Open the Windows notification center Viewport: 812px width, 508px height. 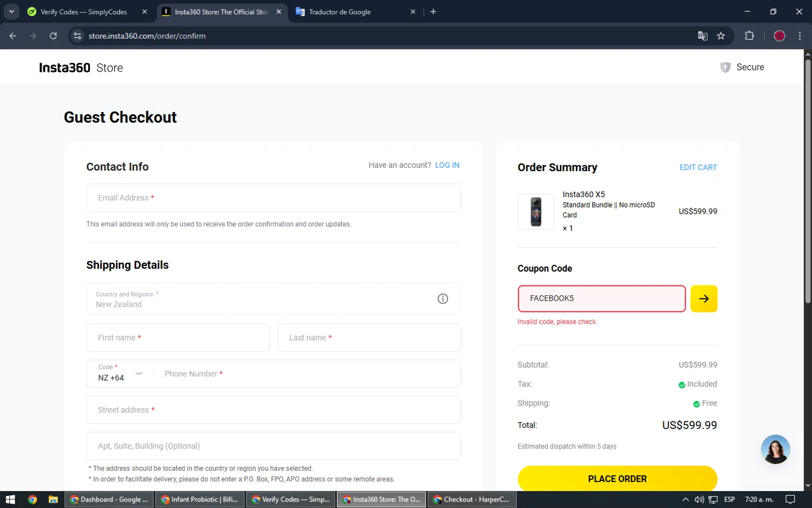(x=790, y=499)
